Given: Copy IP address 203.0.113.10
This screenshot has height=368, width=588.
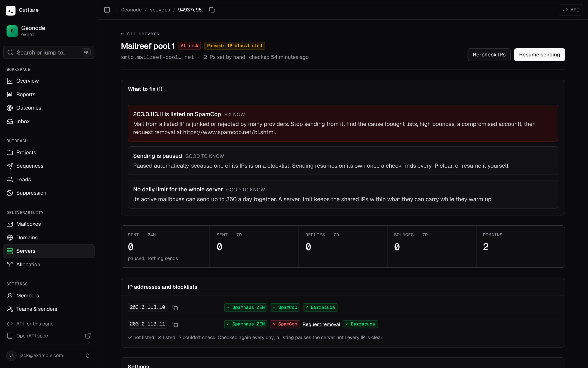Looking at the screenshot, I should (175, 307).
